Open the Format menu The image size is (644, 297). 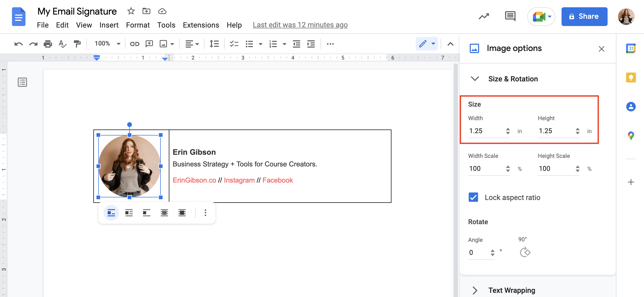tap(138, 25)
